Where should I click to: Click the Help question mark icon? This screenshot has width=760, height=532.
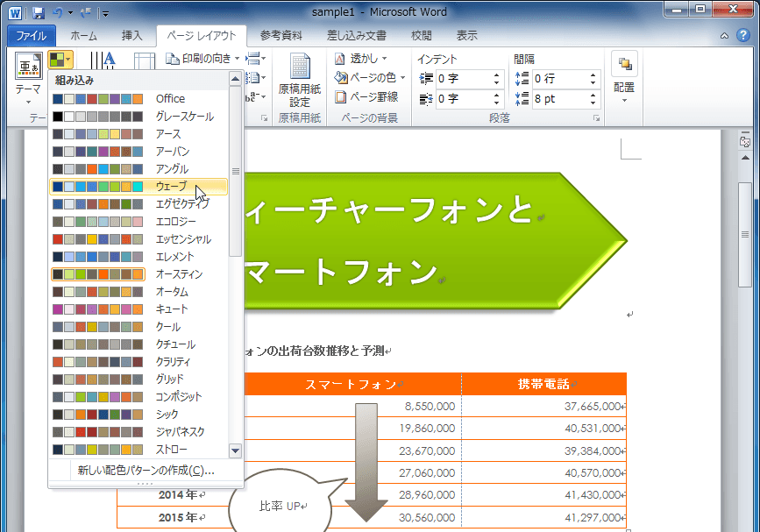pos(743,35)
